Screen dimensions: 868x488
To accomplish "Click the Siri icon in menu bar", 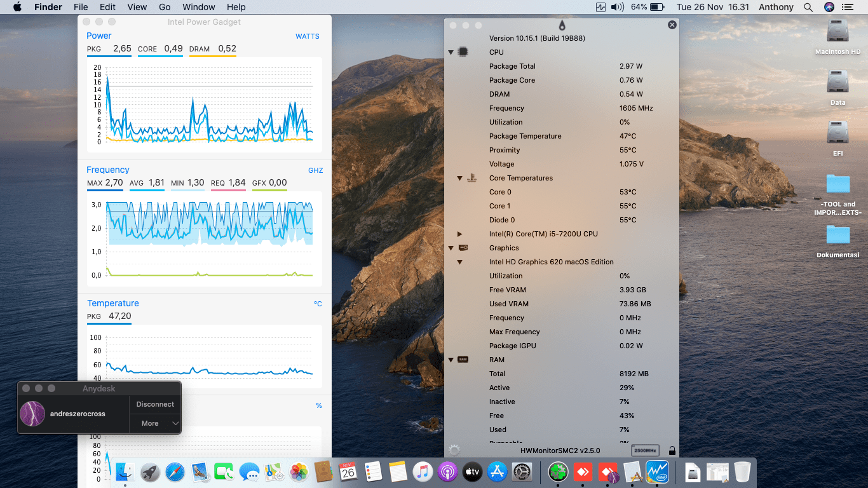I will (x=829, y=7).
